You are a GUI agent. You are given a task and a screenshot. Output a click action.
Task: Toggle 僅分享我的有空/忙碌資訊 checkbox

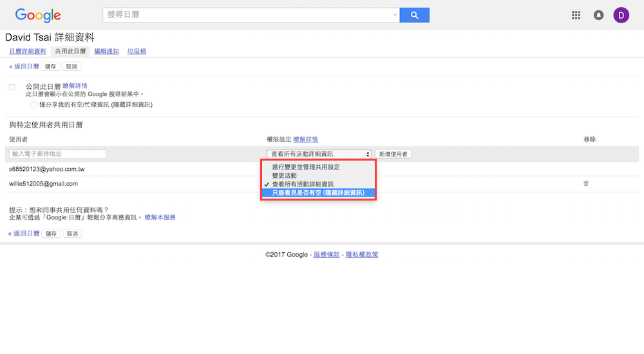33,104
